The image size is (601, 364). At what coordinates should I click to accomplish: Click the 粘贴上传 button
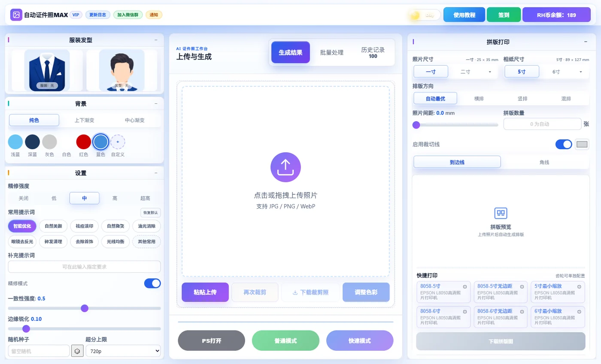(x=205, y=292)
